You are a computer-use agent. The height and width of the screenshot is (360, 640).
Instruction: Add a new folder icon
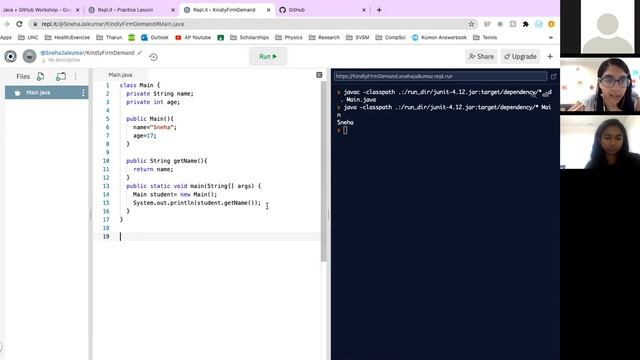pos(61,76)
